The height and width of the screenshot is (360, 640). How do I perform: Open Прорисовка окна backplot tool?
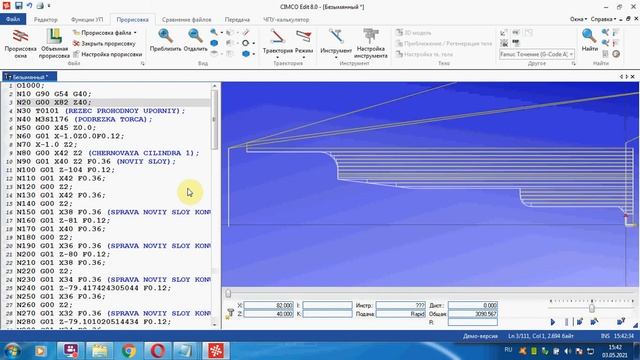[x=20, y=44]
